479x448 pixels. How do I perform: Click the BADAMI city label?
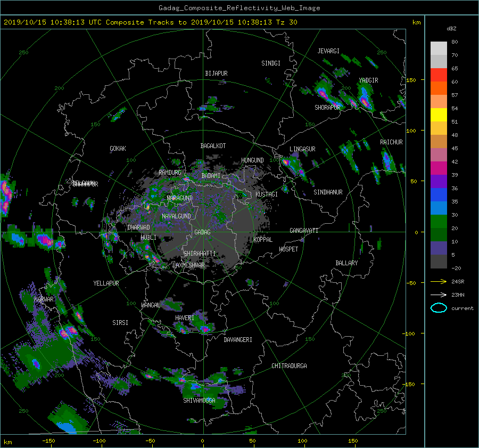click(x=211, y=176)
